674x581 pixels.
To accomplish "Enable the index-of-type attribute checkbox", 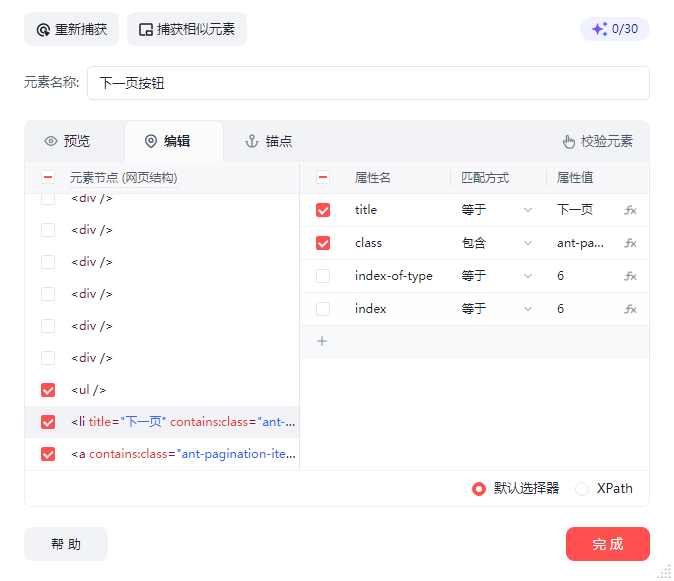I will pos(323,276).
